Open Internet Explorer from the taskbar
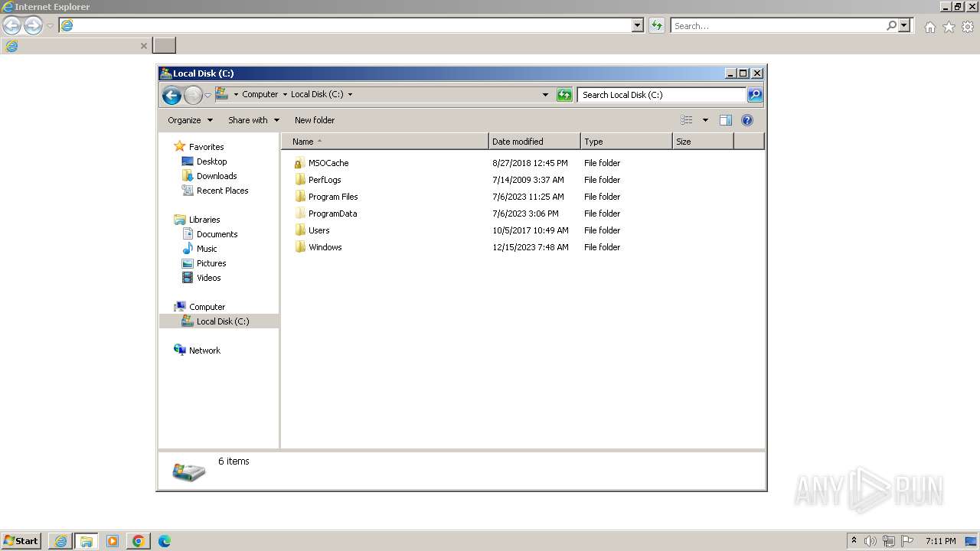The width and height of the screenshot is (980, 551). click(x=60, y=541)
